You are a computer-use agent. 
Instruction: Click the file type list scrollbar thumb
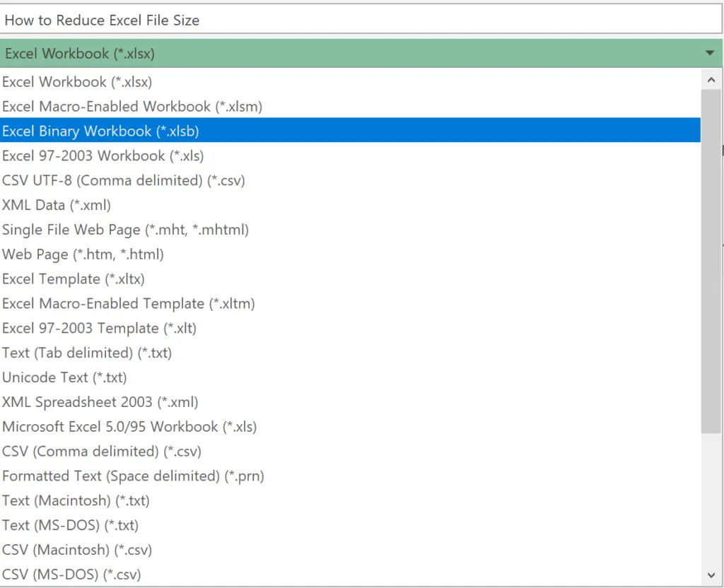(x=711, y=261)
